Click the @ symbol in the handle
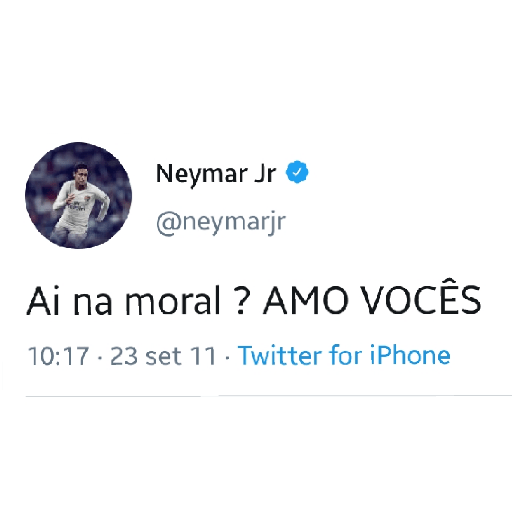This screenshot has width=512, height=512. (x=169, y=223)
